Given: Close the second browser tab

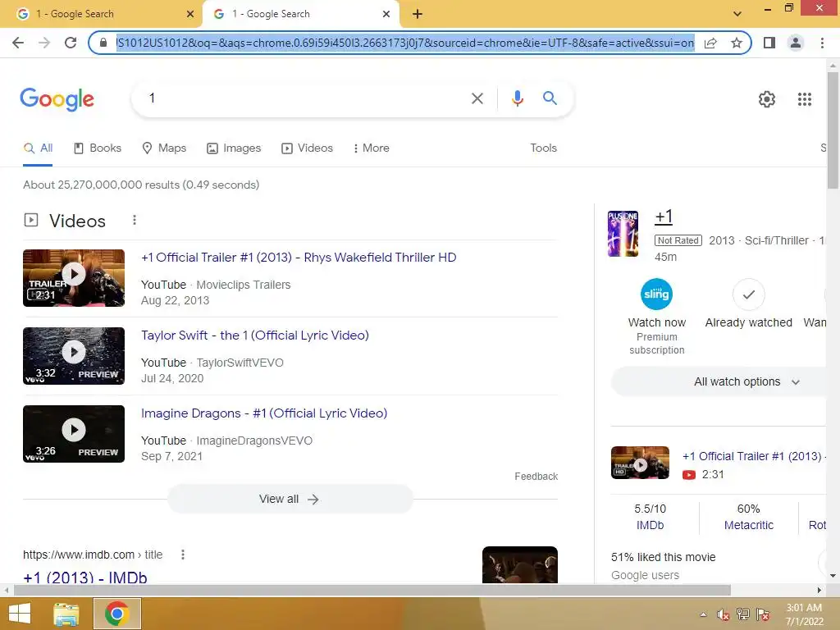Looking at the screenshot, I should pyautogui.click(x=386, y=14).
